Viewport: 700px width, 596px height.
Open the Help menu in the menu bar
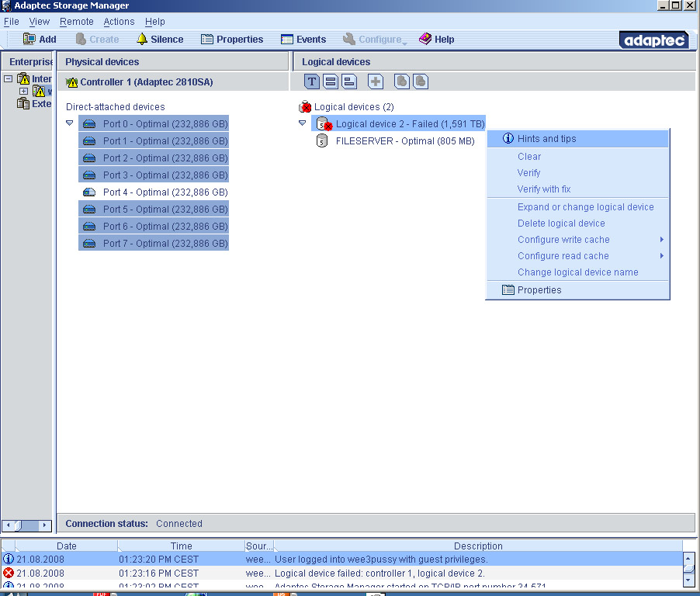click(x=155, y=22)
